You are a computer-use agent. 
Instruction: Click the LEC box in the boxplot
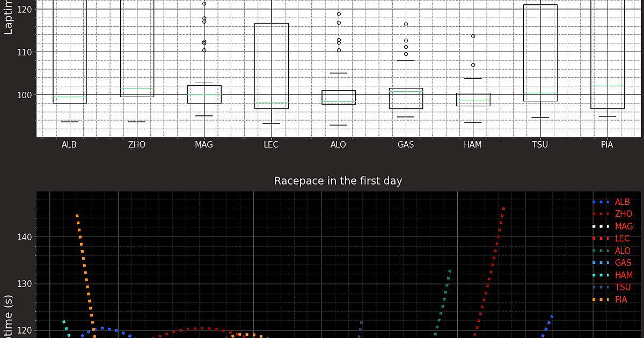click(x=272, y=65)
